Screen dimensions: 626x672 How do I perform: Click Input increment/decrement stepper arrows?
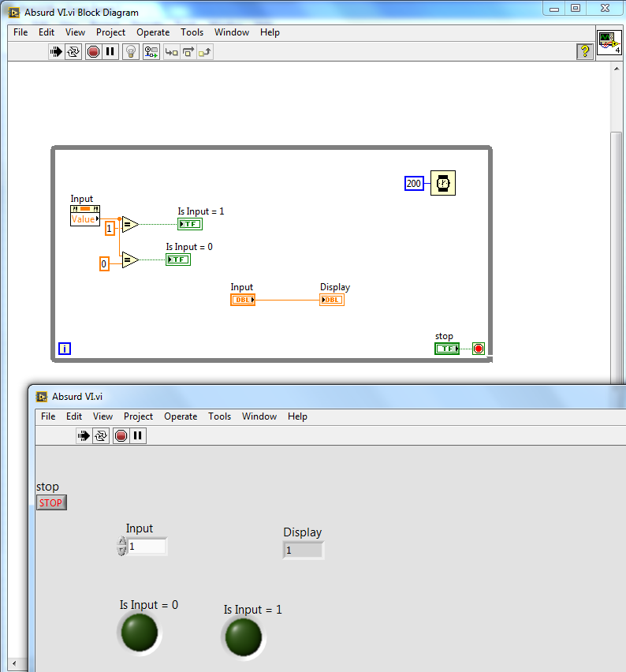[x=121, y=547]
